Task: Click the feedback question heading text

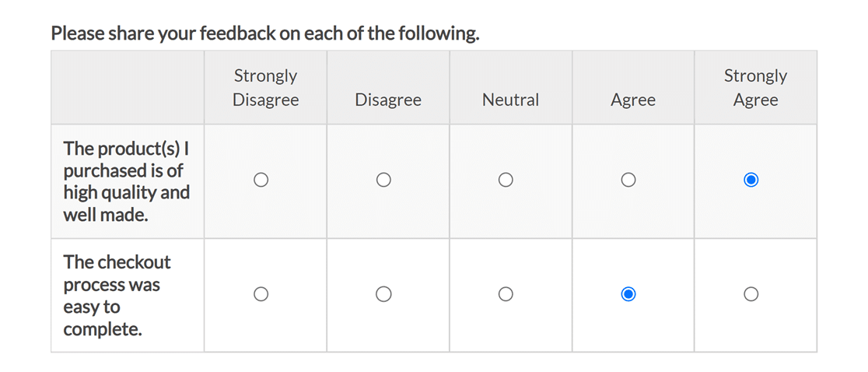Action: pos(264,34)
